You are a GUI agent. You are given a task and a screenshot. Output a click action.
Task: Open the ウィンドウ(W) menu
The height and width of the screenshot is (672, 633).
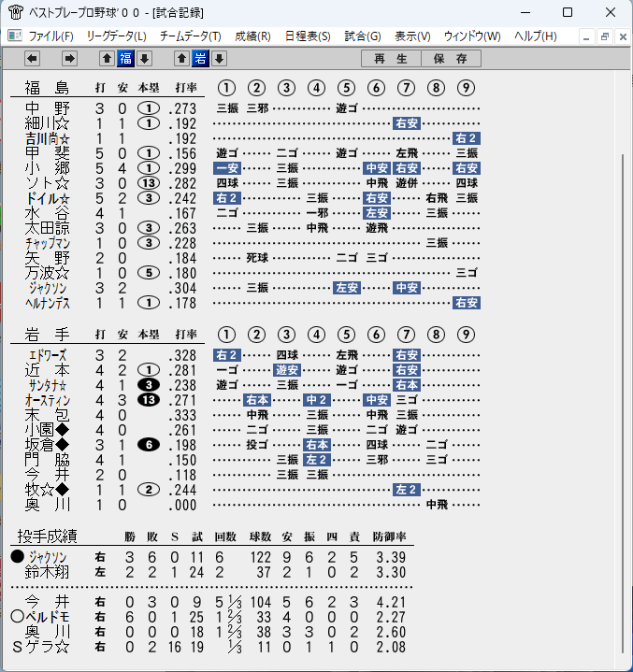pyautogui.click(x=472, y=36)
